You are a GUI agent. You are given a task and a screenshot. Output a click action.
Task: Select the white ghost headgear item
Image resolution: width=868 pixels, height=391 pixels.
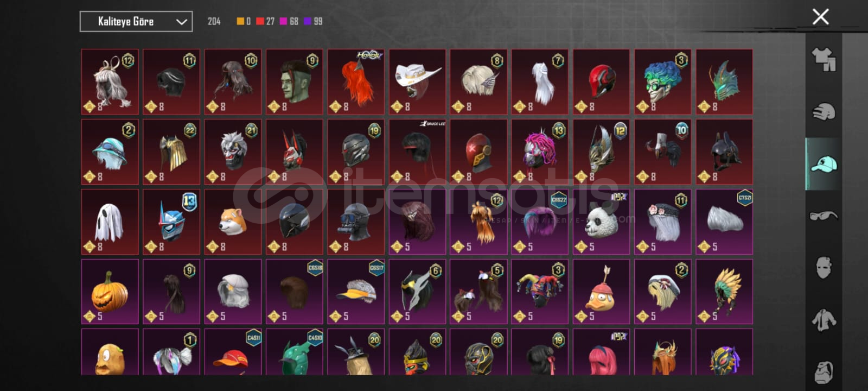(110, 222)
